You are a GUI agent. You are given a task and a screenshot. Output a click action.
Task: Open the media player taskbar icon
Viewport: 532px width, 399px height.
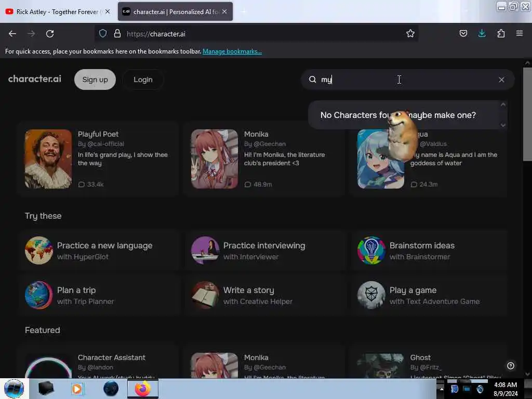click(77, 389)
